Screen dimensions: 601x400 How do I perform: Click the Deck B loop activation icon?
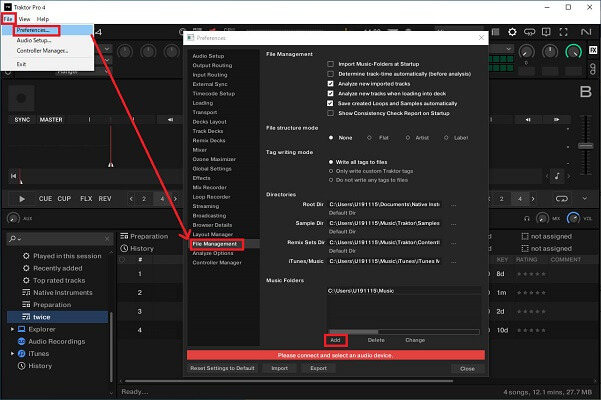tap(562, 198)
